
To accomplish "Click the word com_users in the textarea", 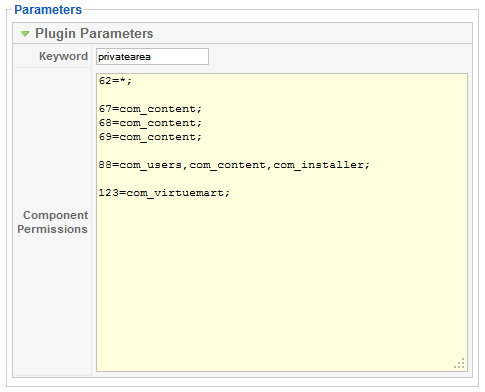I will pyautogui.click(x=151, y=165).
